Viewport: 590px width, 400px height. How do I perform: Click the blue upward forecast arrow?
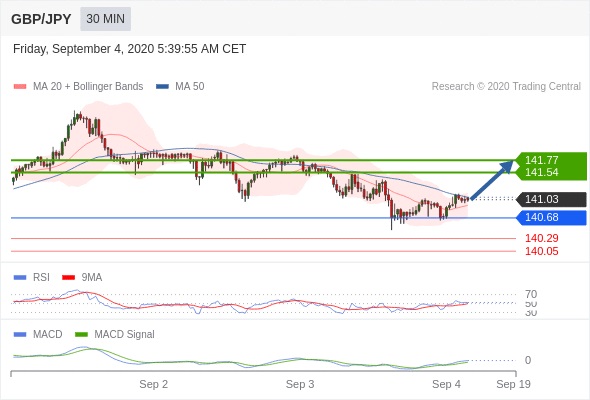coord(492,179)
